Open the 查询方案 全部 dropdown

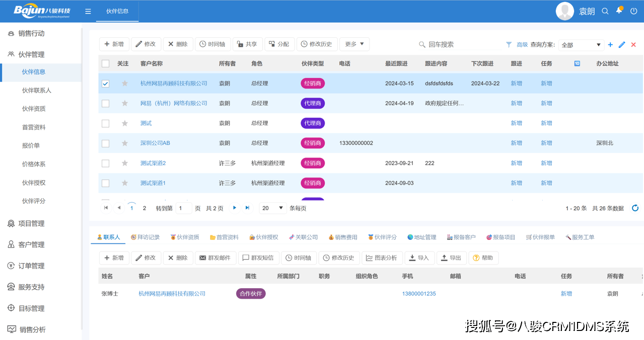tap(582, 45)
